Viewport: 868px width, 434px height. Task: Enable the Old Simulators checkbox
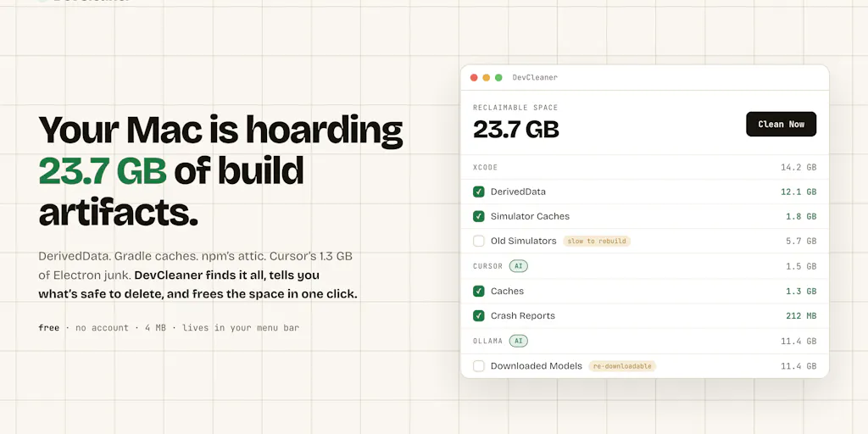click(479, 242)
